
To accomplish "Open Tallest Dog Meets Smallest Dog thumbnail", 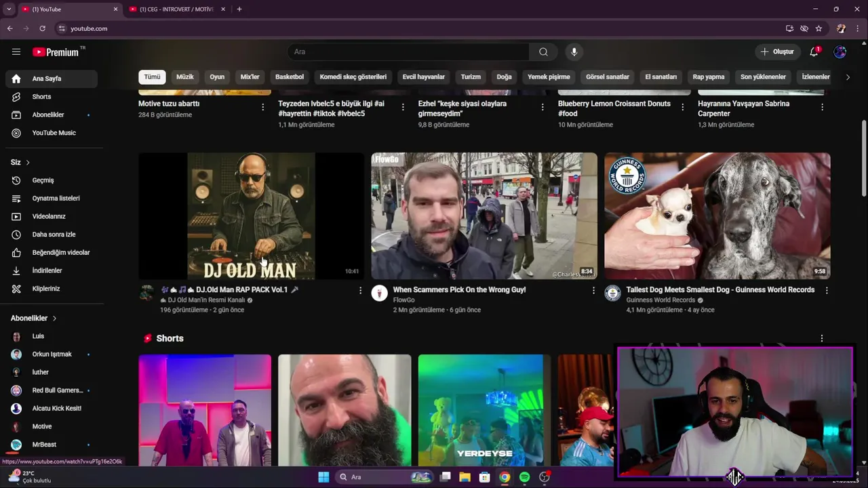I will (717, 216).
